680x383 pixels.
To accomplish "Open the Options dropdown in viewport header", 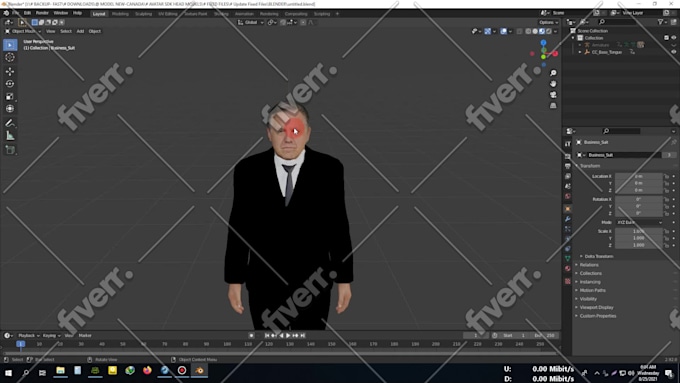I will point(549,22).
